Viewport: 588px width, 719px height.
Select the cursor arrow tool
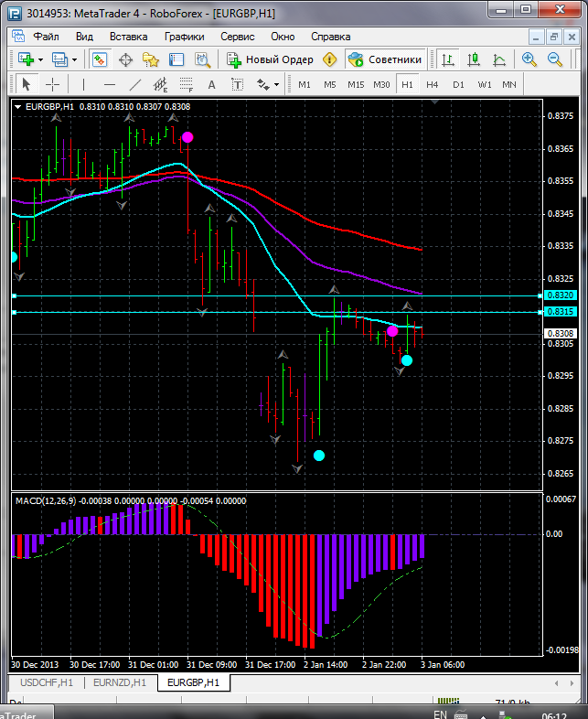[x=26, y=84]
